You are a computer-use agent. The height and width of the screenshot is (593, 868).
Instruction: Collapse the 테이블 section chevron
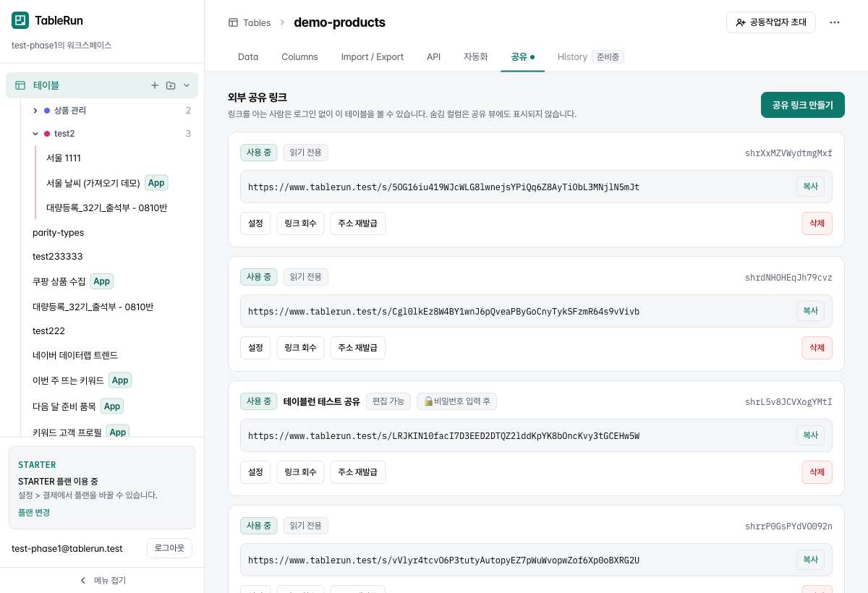click(x=187, y=85)
